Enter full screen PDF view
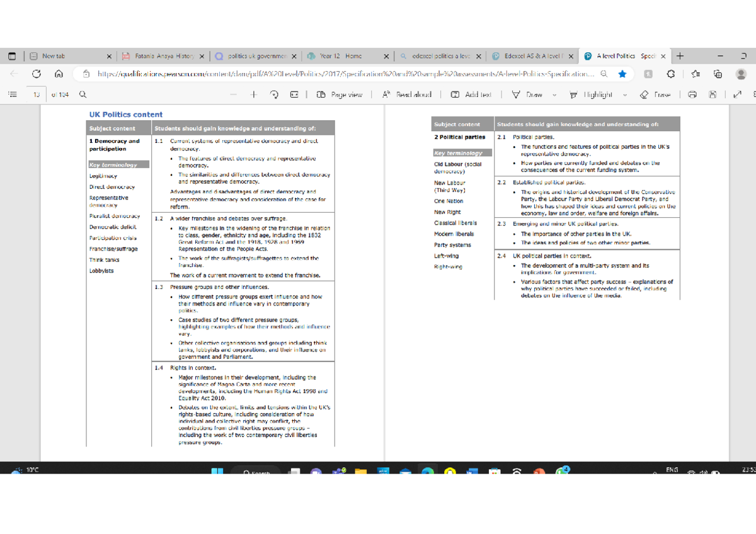This screenshot has height=534, width=756. pyautogui.click(x=737, y=94)
